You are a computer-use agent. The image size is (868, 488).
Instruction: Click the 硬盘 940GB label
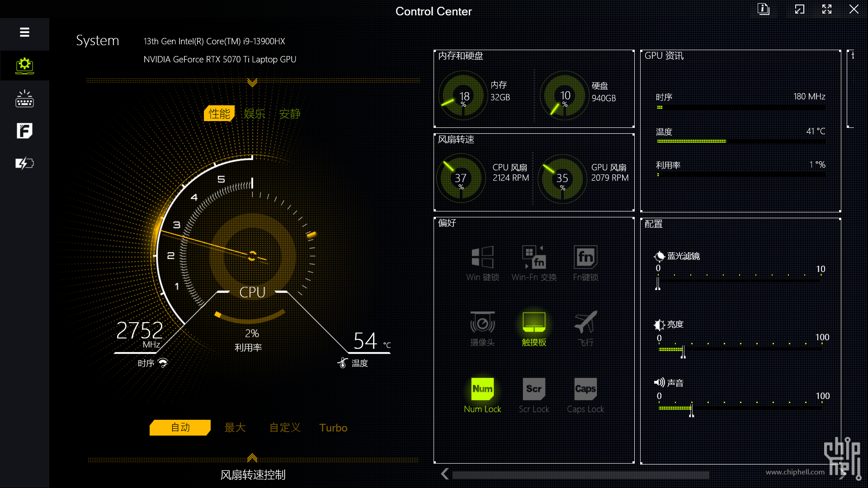point(604,92)
